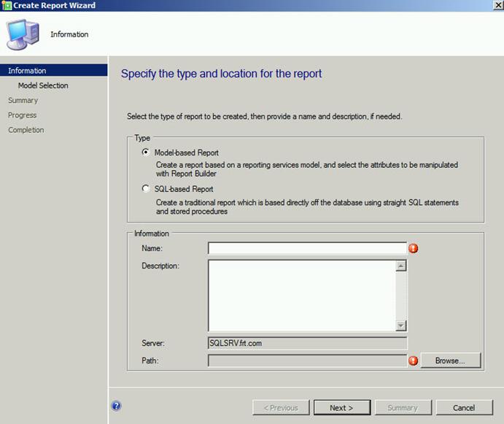Select the Progress step in sidebar
This screenshot has height=424, width=504.
click(22, 115)
